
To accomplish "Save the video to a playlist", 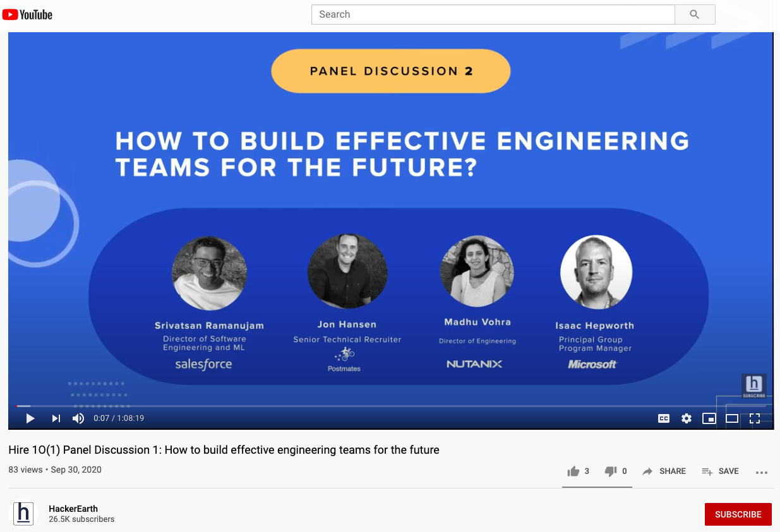I will pos(720,471).
